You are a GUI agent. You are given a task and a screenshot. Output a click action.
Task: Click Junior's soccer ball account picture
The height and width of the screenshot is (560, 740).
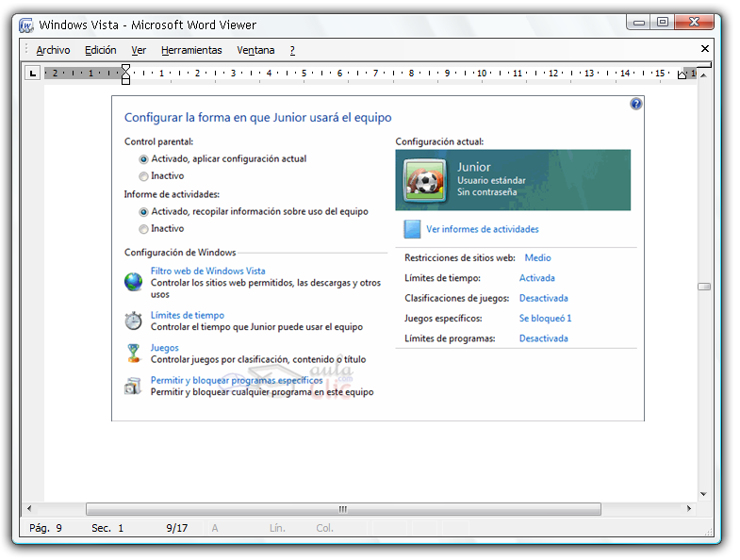click(425, 179)
